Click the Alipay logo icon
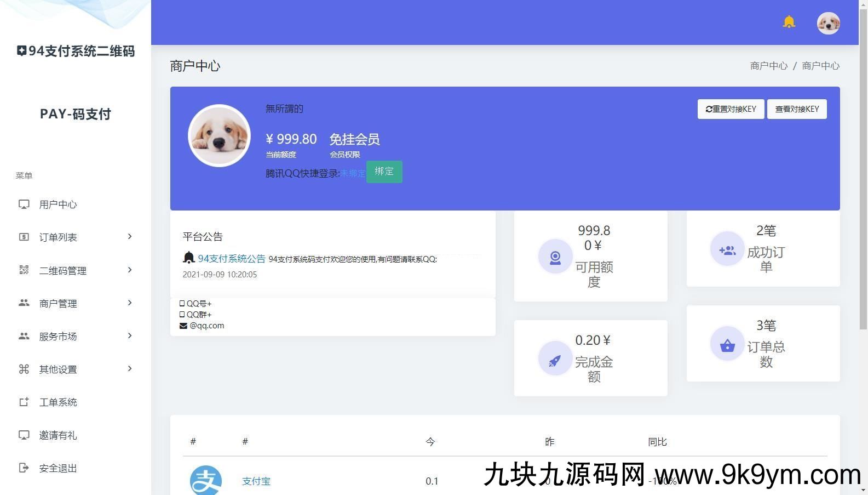 pos(206,481)
